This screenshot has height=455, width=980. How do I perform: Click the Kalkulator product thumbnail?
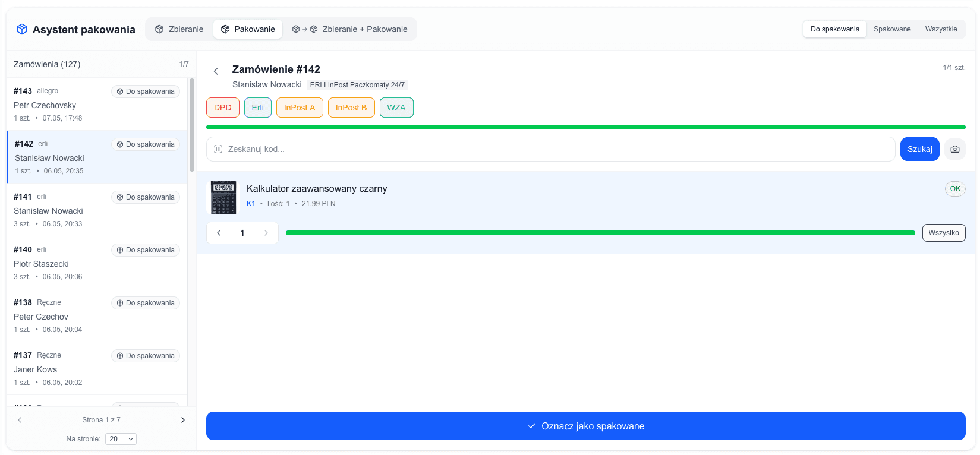coord(223,197)
